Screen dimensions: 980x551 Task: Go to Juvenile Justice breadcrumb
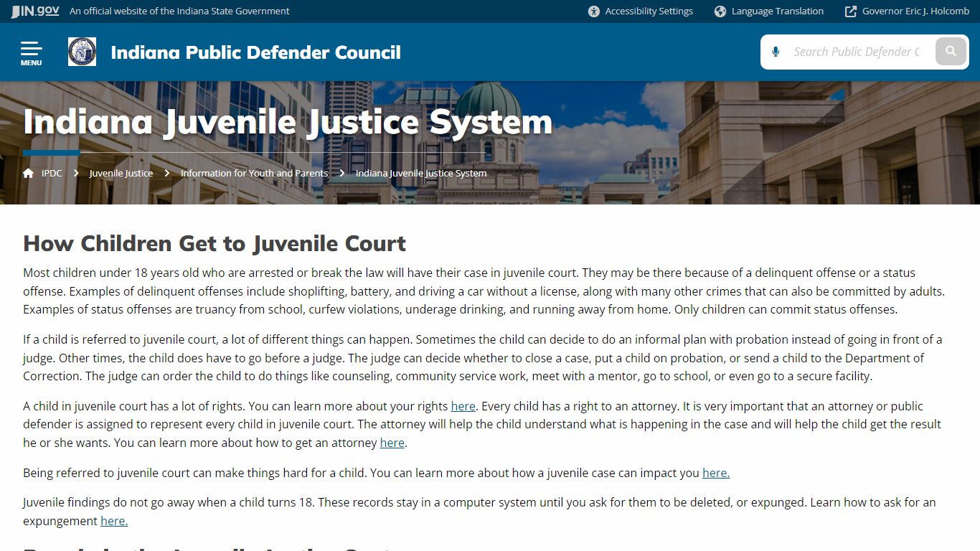121,173
